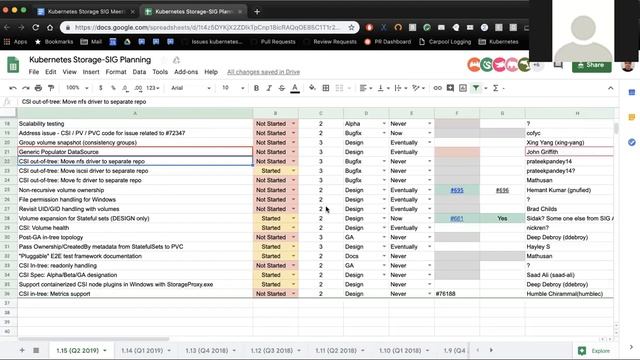Open the zoom 100% dropdown
The height and width of the screenshot is (360, 640).
point(77,88)
